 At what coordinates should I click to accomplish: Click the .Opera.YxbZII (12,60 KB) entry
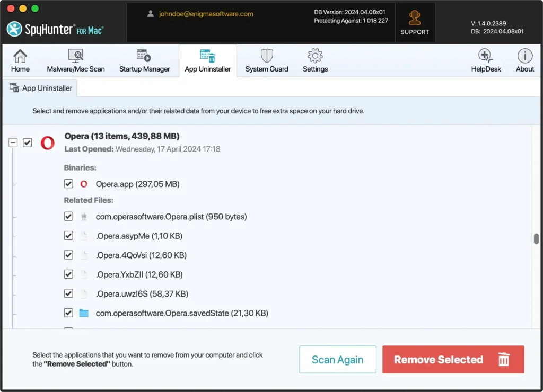pyautogui.click(x=139, y=275)
